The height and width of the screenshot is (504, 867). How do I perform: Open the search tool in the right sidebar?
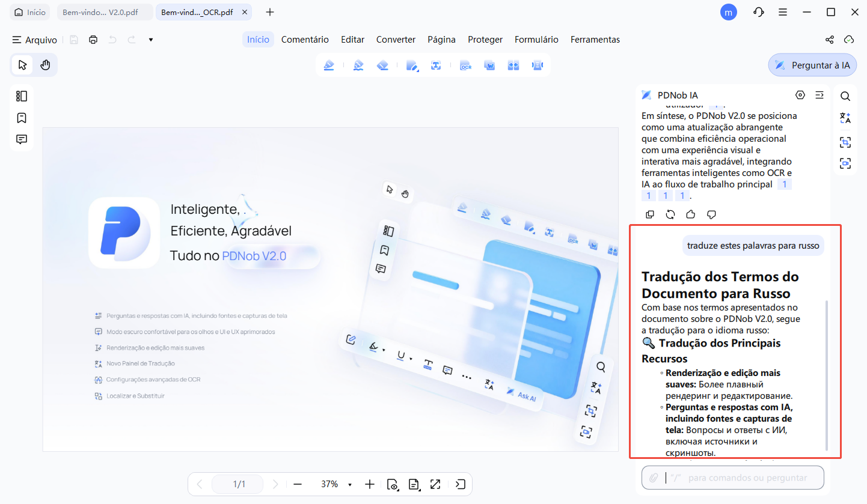(x=845, y=96)
